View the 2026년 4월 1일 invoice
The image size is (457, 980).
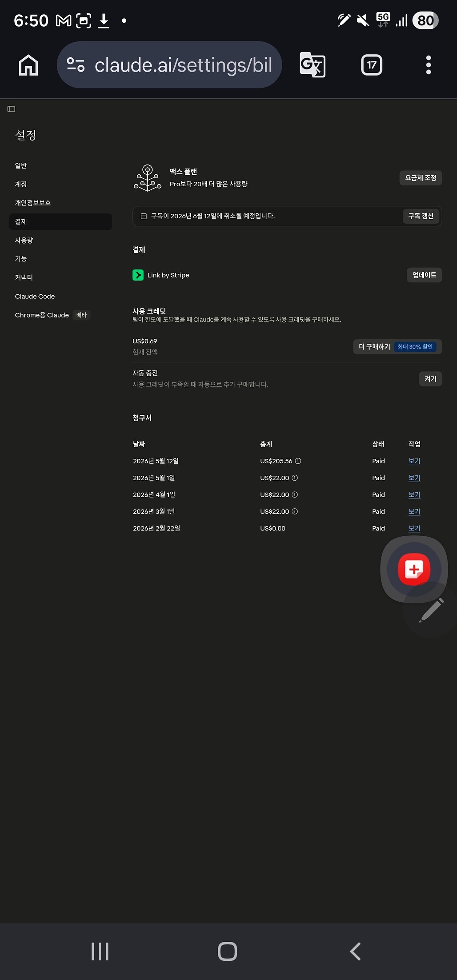414,495
